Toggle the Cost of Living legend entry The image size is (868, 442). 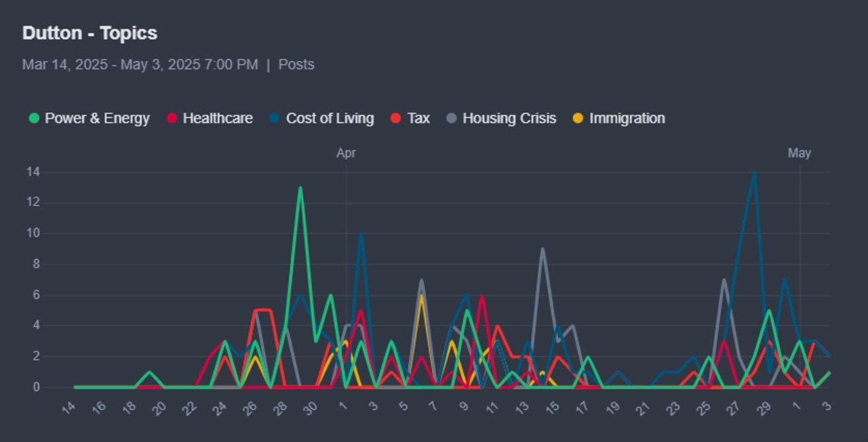321,118
